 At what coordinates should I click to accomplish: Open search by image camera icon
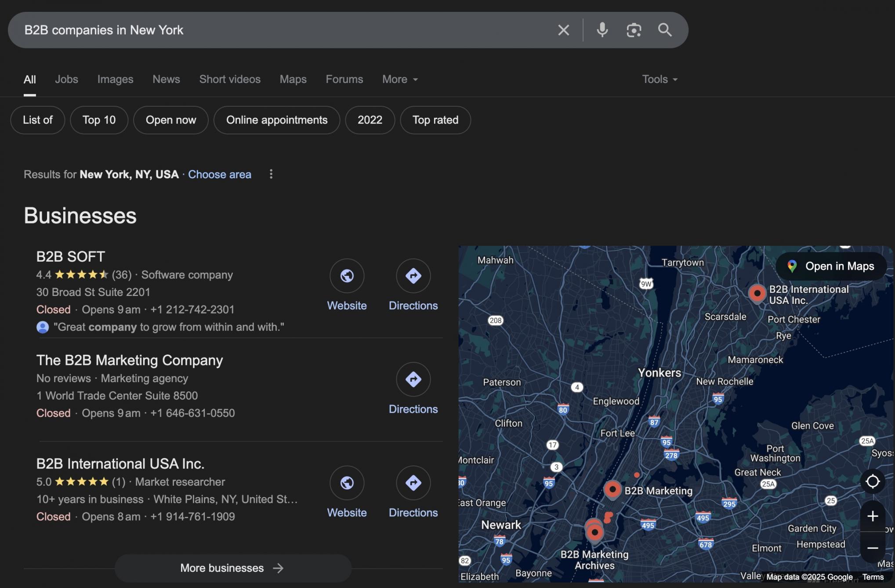[634, 30]
